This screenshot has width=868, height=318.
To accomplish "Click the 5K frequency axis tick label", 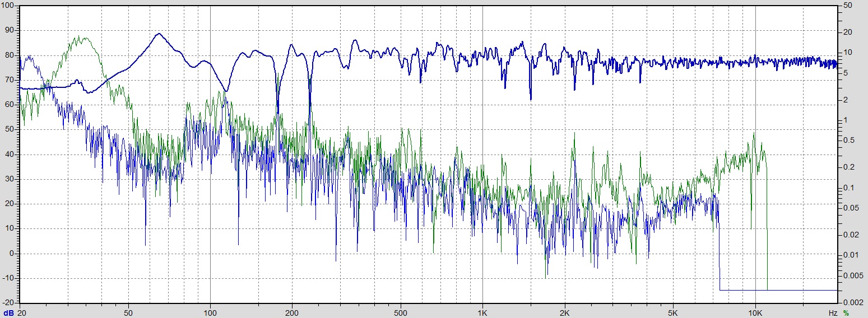I will [673, 312].
